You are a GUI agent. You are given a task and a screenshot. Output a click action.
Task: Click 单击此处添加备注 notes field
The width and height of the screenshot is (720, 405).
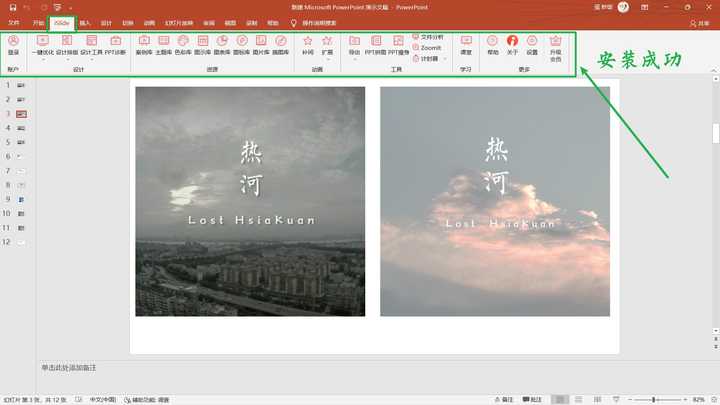69,367
